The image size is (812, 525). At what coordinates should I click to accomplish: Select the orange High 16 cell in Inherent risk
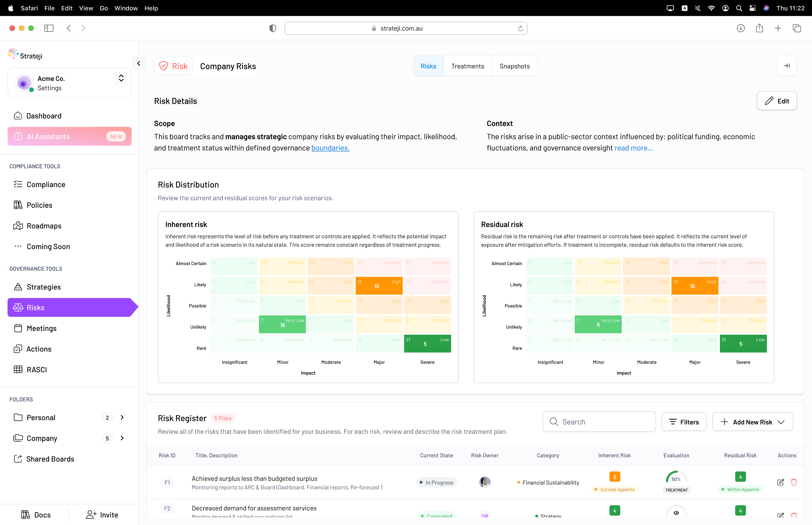click(379, 286)
